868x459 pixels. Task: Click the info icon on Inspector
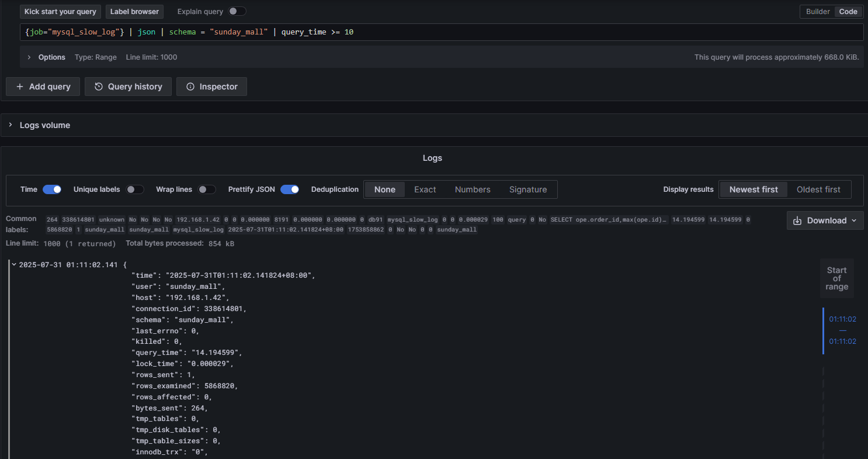coord(190,87)
